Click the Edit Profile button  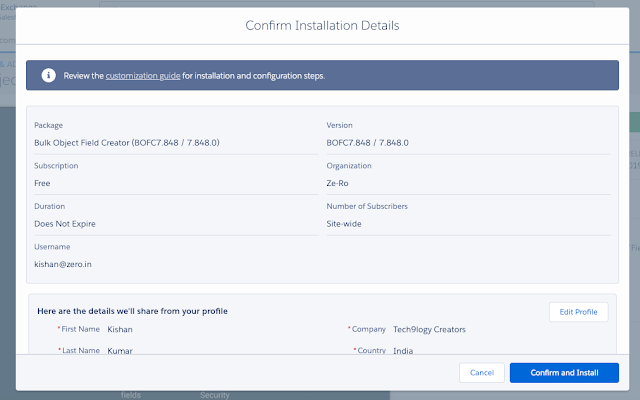pyautogui.click(x=578, y=312)
